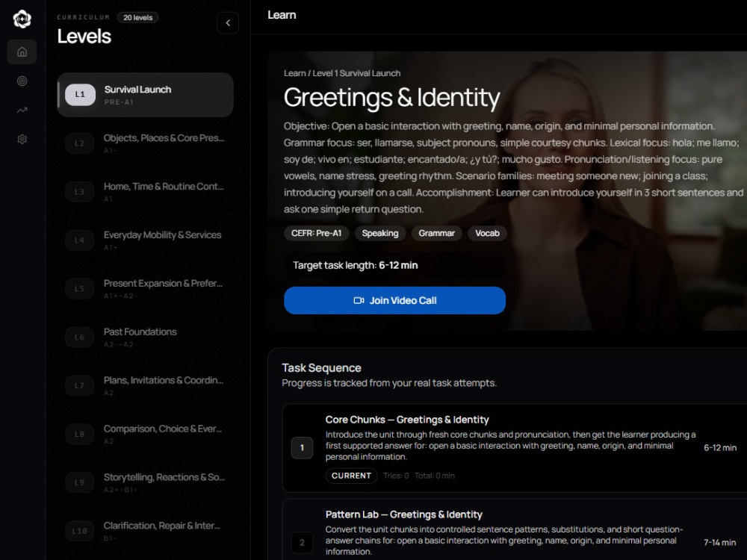The width and height of the screenshot is (747, 560).
Task: Select Clarification, Repair & Inter... level
Action: (146, 531)
